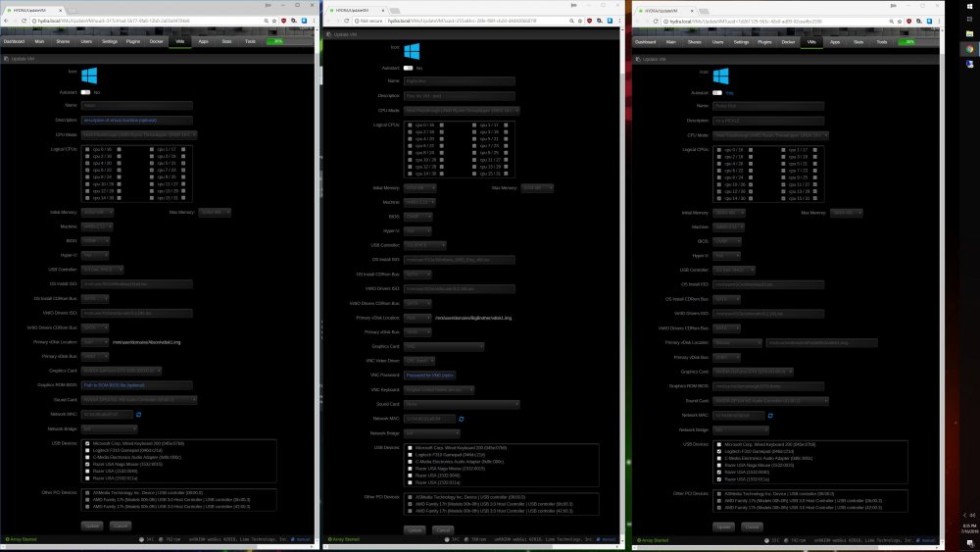Reload the page in the right browser window
The width and height of the screenshot is (980, 552).
pyautogui.click(x=656, y=22)
